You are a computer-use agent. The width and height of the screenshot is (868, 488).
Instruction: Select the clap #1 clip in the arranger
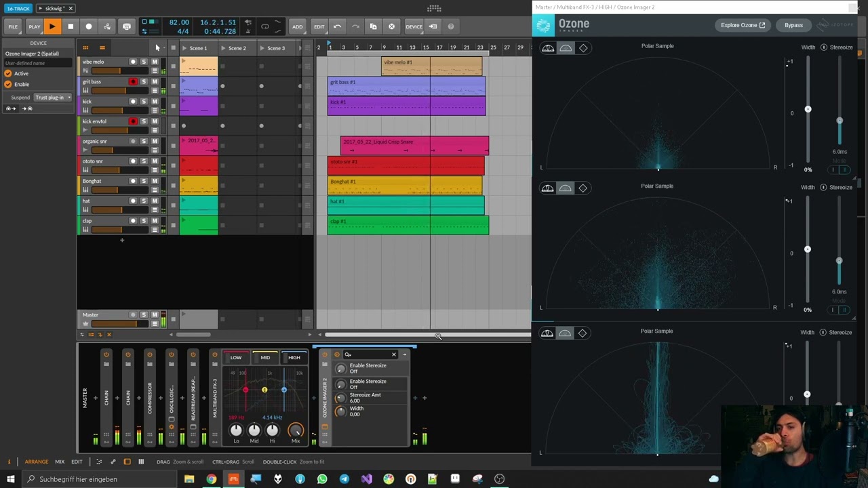tap(408, 226)
